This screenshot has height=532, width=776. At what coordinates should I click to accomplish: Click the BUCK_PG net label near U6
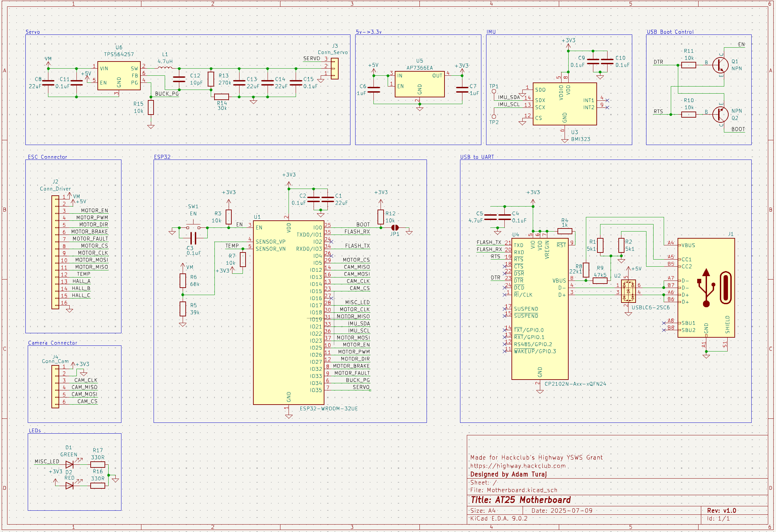167,94
